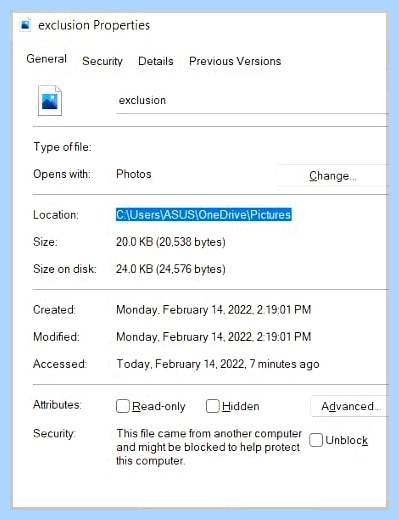Open Advanced... attributes dialog
The height and width of the screenshot is (520, 399).
[351, 406]
